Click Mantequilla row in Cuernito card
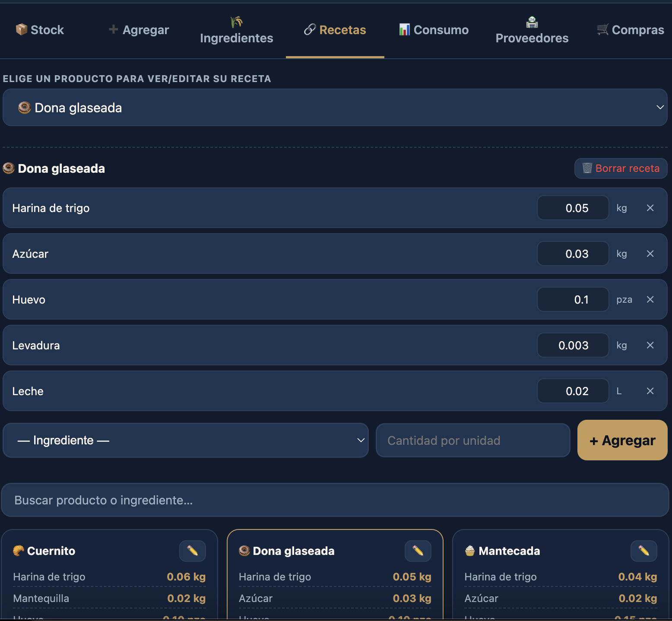This screenshot has width=672, height=621. [109, 598]
